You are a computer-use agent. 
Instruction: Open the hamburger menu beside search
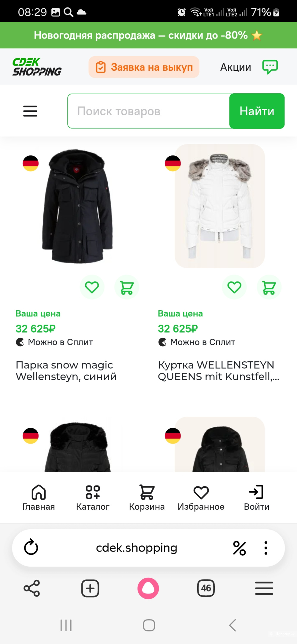tap(30, 111)
